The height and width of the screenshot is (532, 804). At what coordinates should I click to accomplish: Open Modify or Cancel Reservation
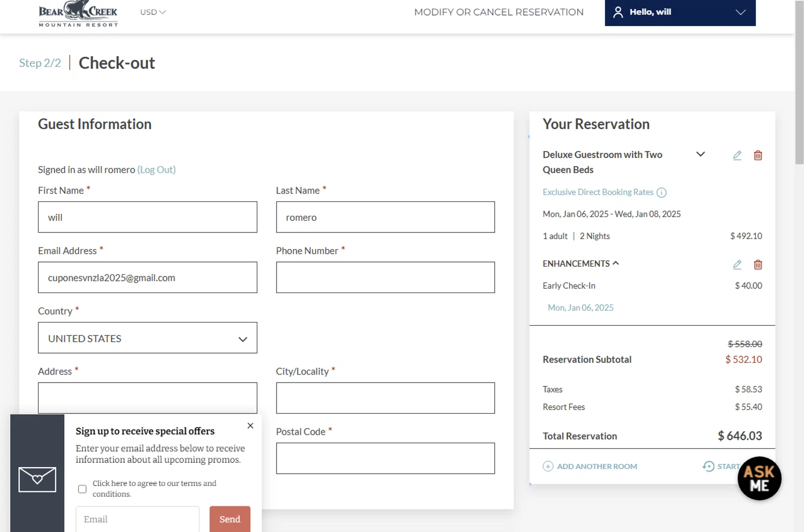(x=498, y=12)
